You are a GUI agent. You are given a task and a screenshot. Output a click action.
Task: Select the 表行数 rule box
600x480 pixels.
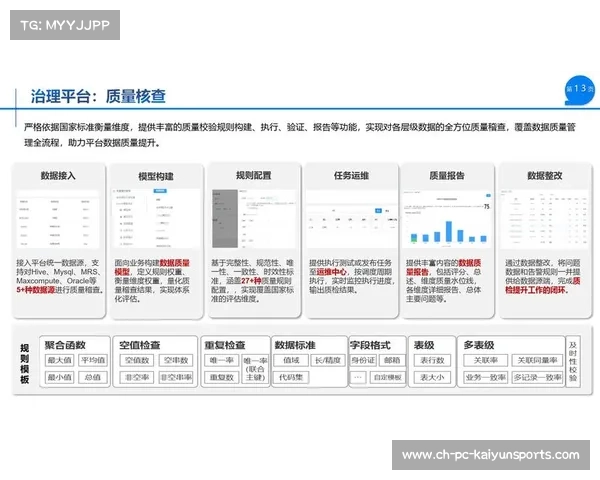(432, 360)
